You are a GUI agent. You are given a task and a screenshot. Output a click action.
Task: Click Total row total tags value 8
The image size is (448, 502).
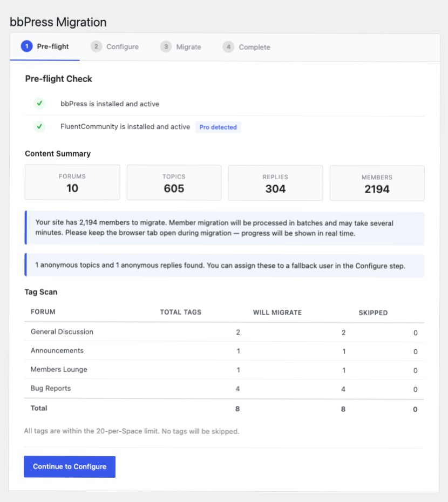[237, 409]
